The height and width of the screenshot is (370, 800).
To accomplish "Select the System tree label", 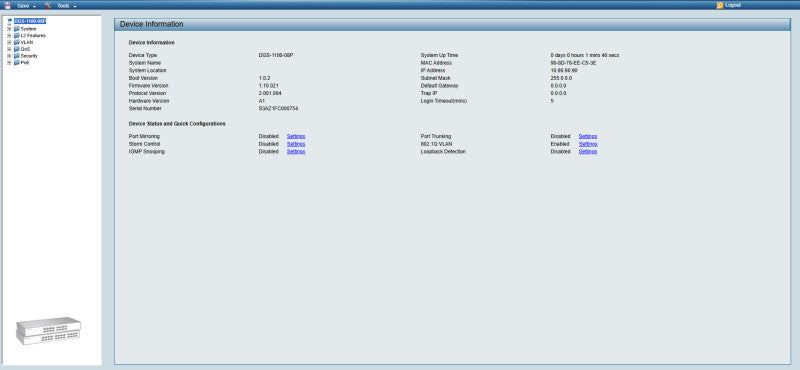I will point(29,29).
